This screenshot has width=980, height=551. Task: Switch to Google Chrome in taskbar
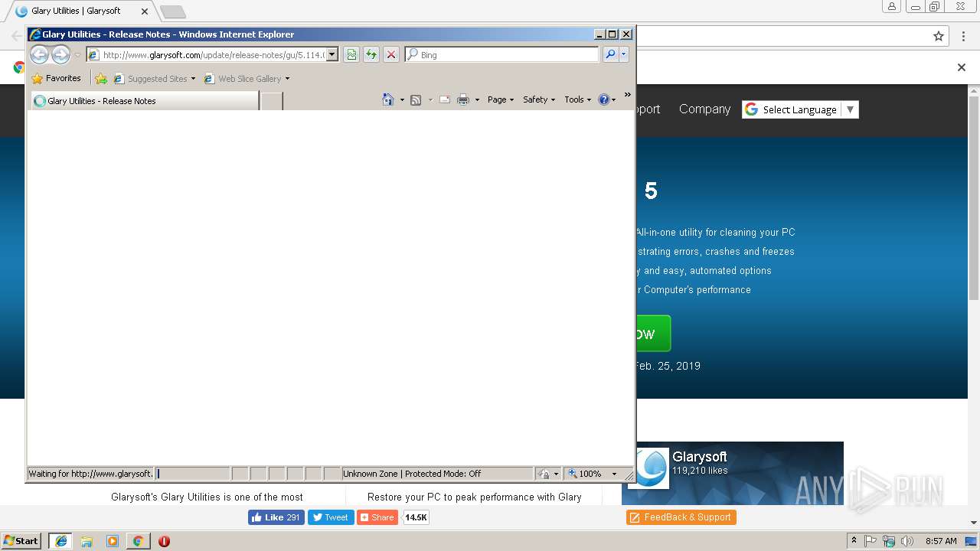tap(138, 541)
